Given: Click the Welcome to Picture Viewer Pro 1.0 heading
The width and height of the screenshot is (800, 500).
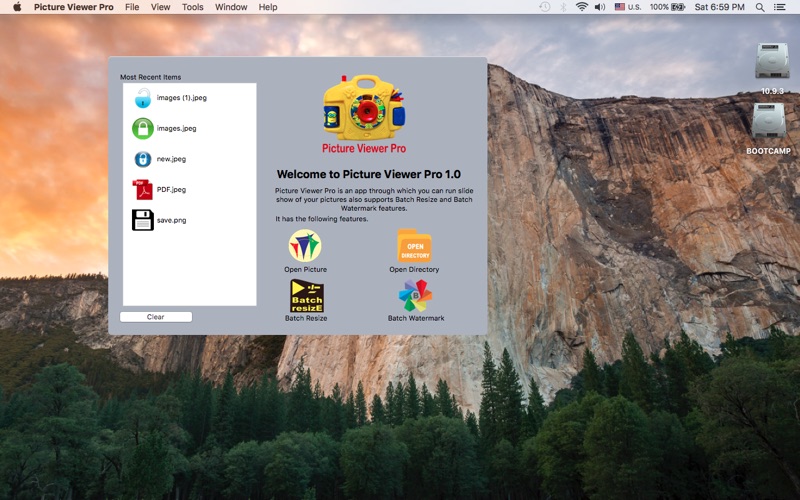Looking at the screenshot, I should coord(369,174).
